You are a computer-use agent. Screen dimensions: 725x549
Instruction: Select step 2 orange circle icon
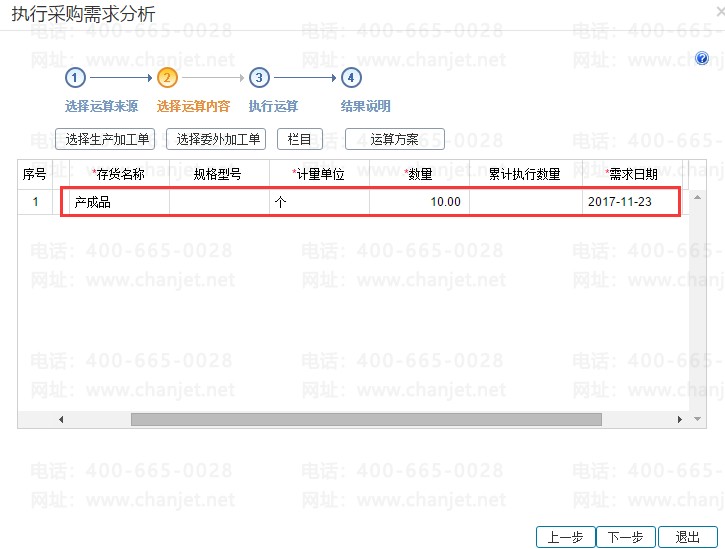167,78
